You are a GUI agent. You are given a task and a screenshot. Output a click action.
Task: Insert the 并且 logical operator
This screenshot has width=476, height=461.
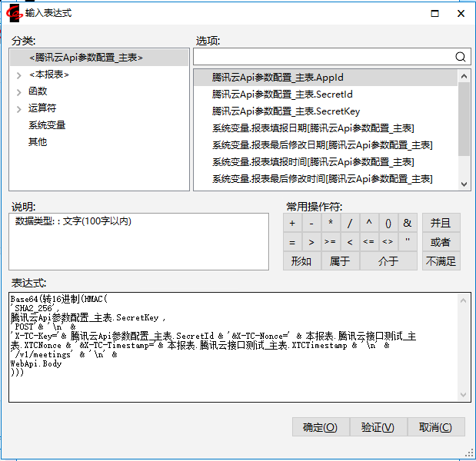441,223
